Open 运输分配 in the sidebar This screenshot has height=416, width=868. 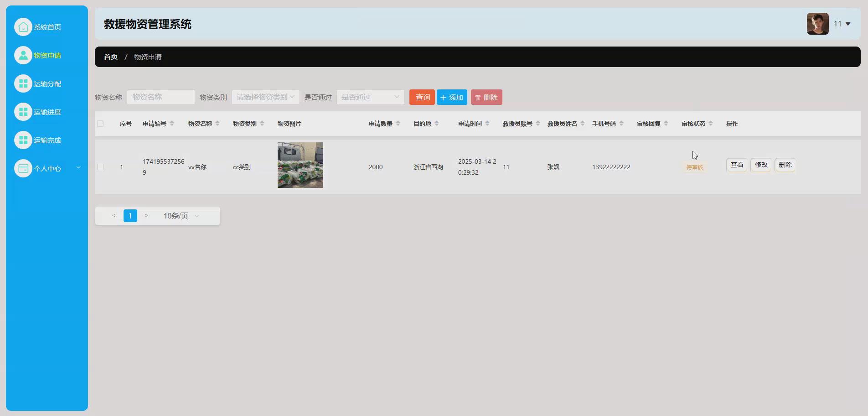click(47, 83)
